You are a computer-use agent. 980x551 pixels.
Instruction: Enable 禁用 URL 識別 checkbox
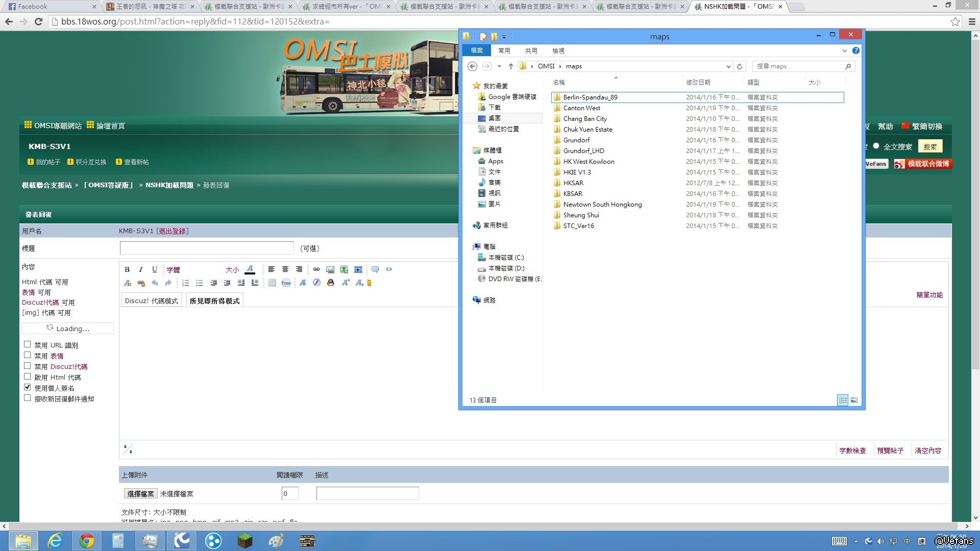coord(28,344)
